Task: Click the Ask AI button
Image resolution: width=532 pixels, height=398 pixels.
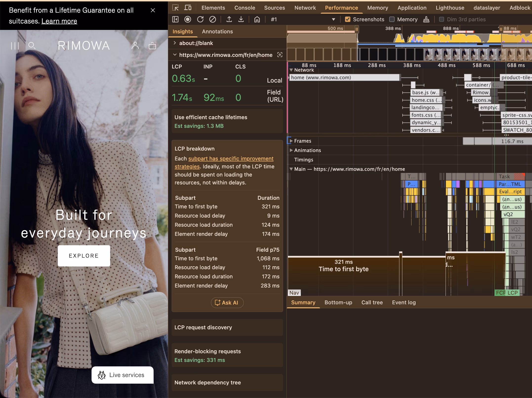Action: pos(227,303)
